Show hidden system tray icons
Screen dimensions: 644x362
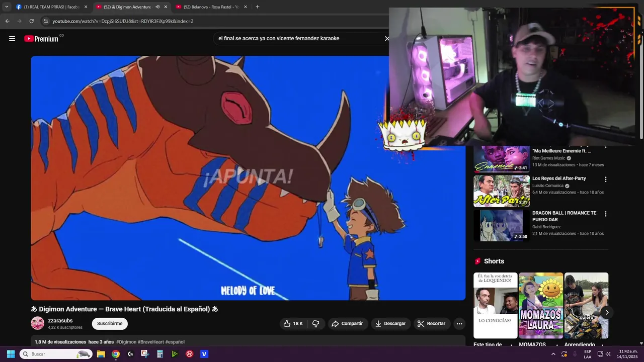click(x=553, y=354)
